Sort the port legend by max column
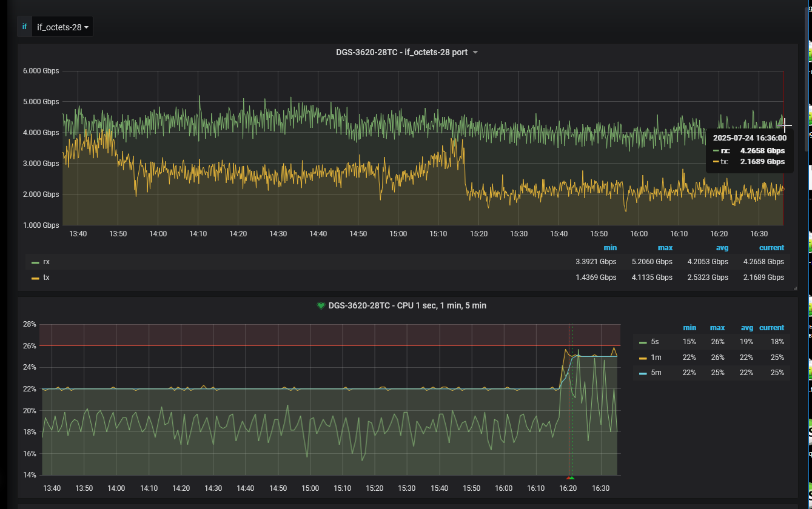 tap(665, 248)
